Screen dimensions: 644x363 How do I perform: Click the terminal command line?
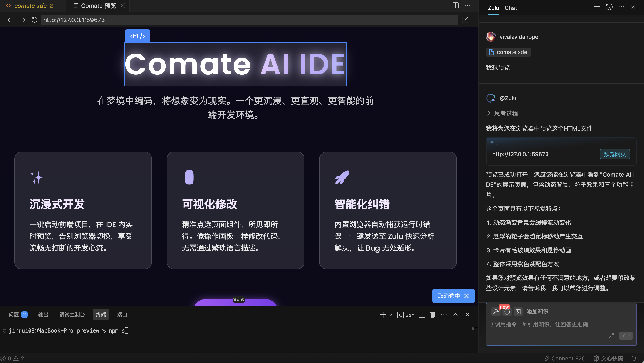click(x=69, y=330)
